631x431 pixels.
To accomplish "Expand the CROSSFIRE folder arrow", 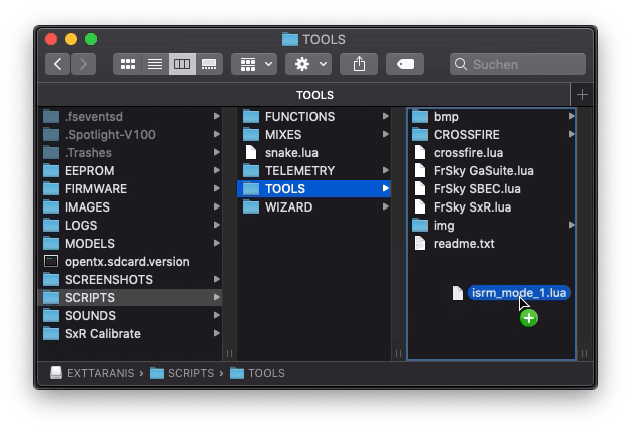I will click(x=571, y=135).
